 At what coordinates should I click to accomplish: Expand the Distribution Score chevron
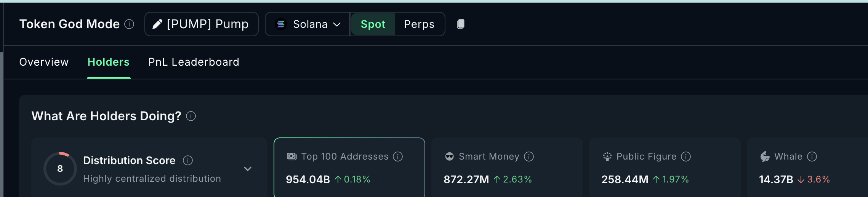tap(248, 169)
